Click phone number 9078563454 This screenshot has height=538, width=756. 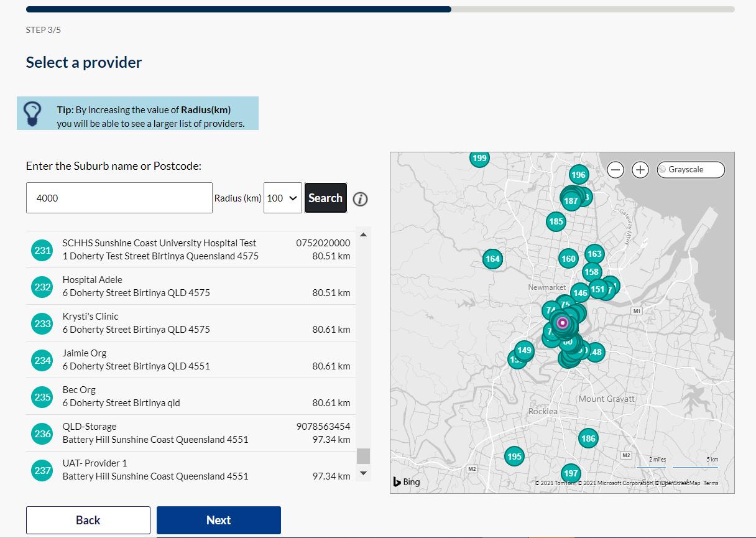323,427
